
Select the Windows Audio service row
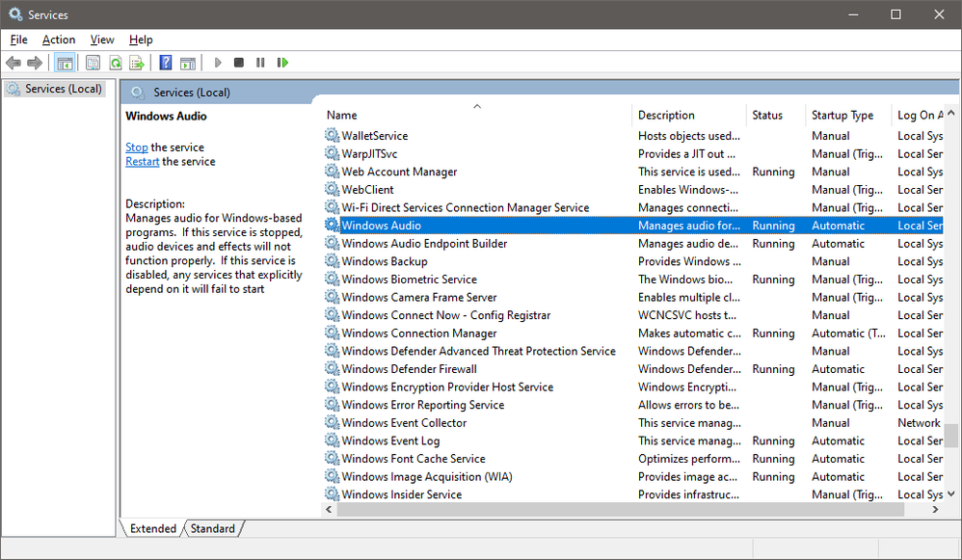point(633,226)
